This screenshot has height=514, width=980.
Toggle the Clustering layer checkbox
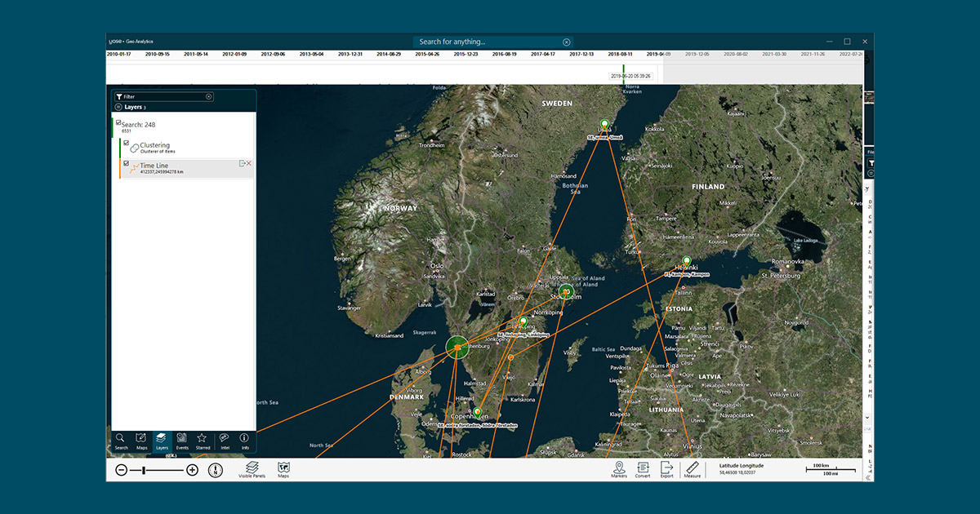click(126, 143)
